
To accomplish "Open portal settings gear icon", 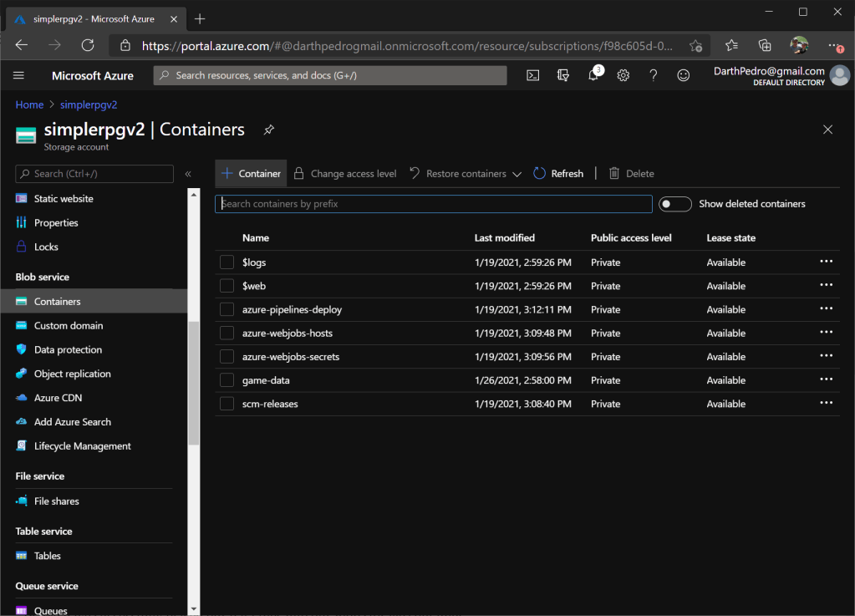I will (x=623, y=75).
